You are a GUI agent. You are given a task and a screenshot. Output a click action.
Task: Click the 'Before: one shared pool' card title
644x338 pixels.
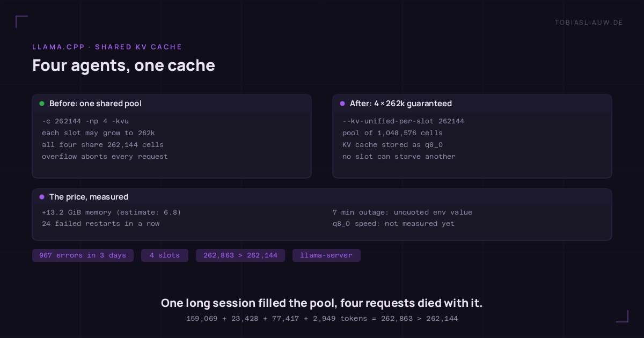coord(96,104)
